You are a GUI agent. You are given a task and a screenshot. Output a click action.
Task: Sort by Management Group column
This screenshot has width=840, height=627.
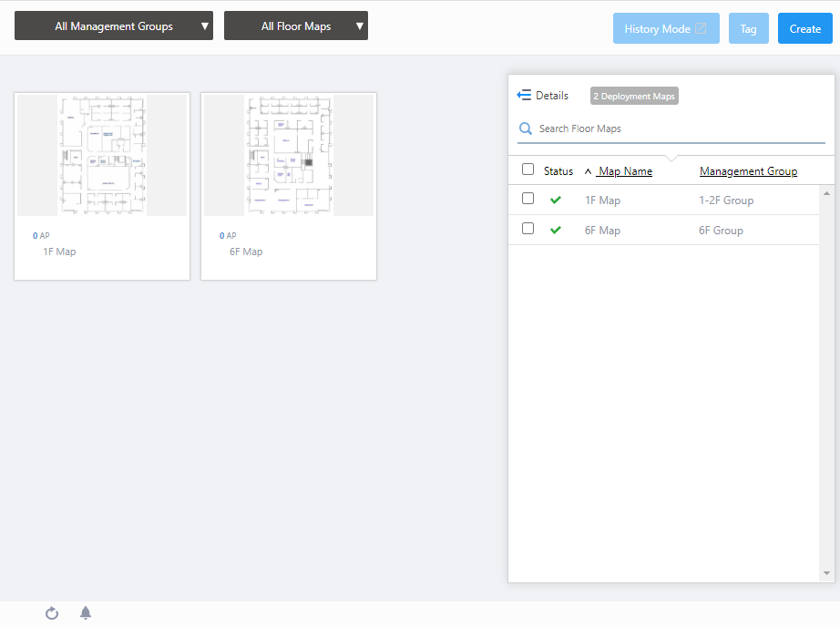pos(748,171)
